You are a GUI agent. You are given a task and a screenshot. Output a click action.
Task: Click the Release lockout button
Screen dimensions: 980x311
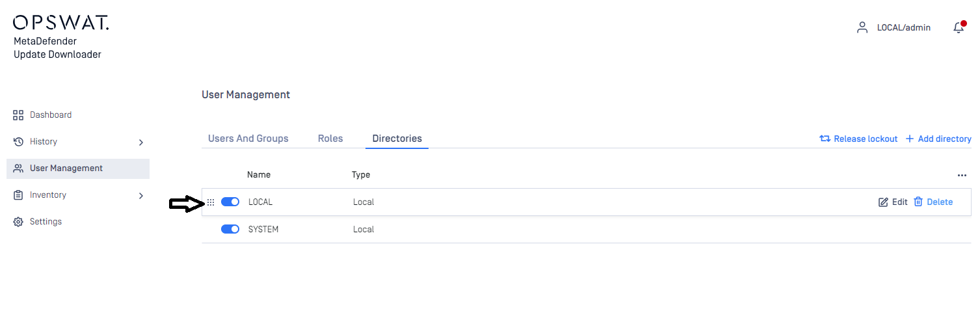click(858, 139)
